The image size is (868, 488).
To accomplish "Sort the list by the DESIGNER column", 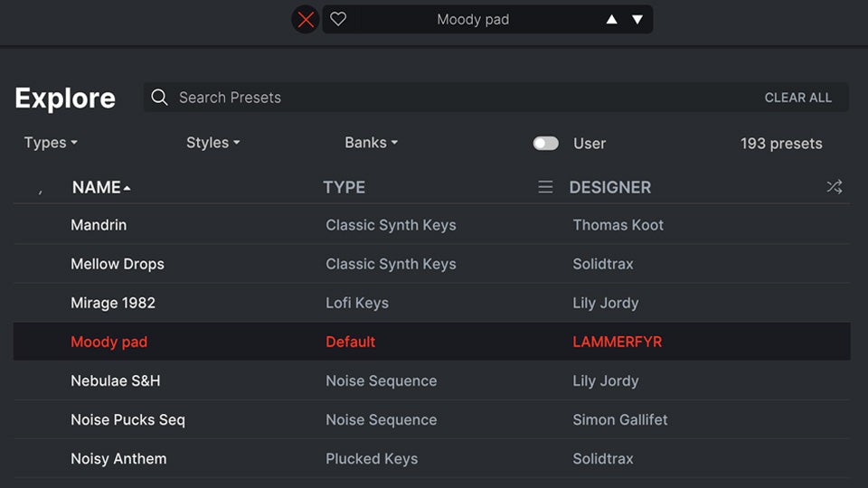I will [x=610, y=188].
